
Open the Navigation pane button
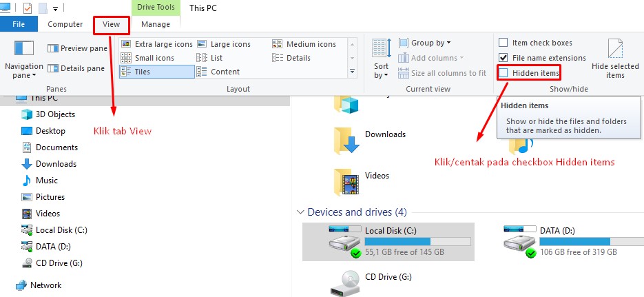click(24, 59)
